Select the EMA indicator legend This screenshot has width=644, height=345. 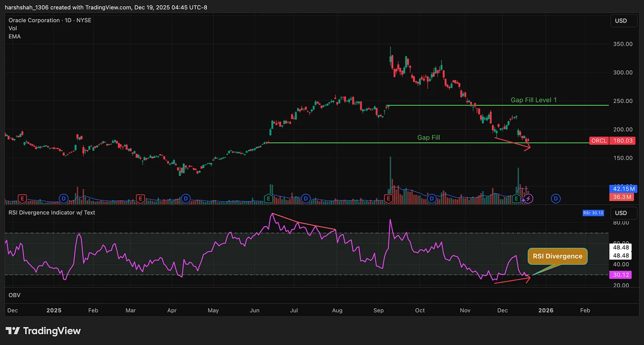(15, 36)
